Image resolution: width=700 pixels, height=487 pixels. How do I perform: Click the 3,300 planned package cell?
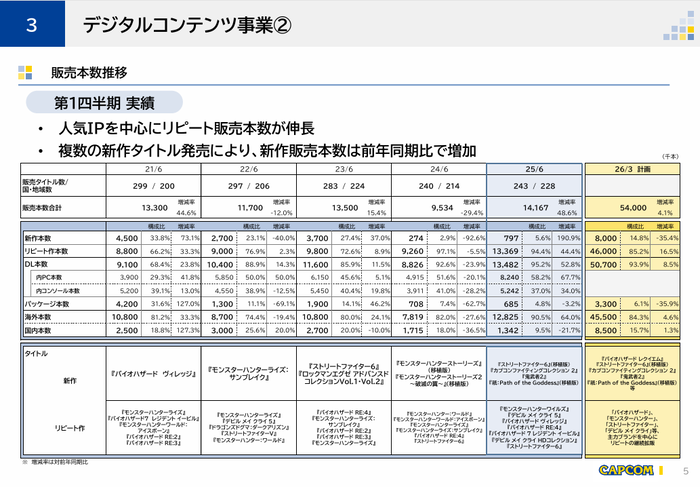(x=605, y=304)
